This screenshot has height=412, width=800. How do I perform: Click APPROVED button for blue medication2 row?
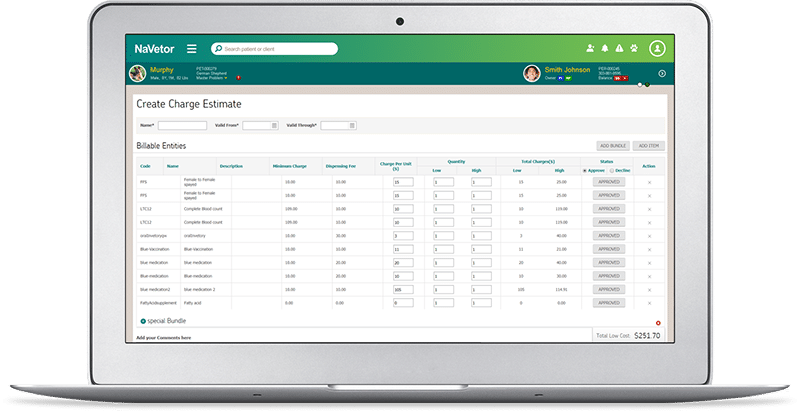coord(609,289)
